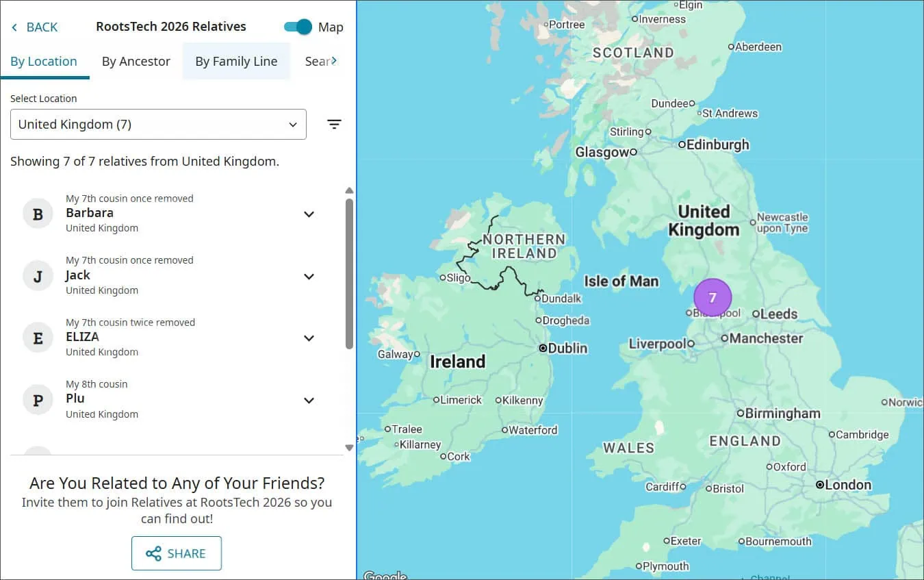Click the Dublin city label on map
The height and width of the screenshot is (580, 924).
click(568, 348)
